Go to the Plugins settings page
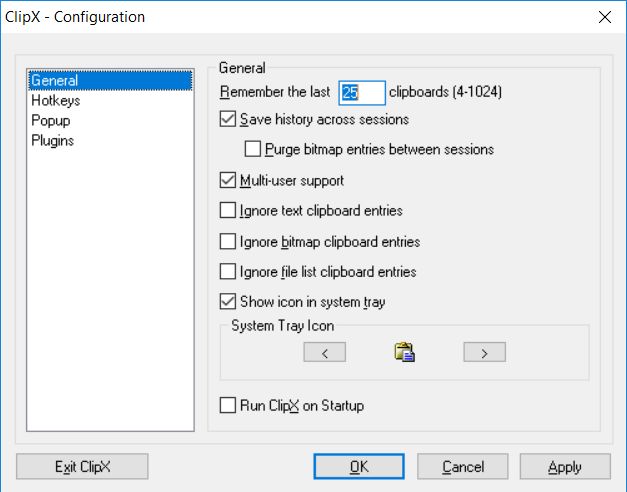 click(53, 141)
